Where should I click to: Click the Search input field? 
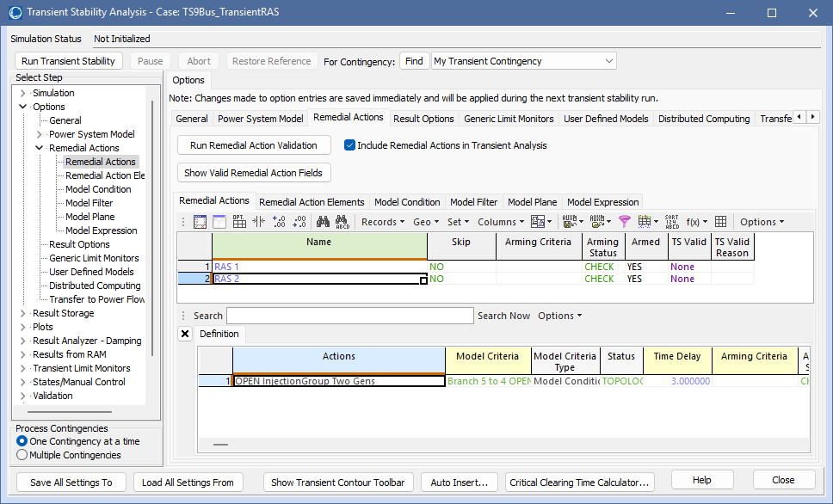[349, 316]
